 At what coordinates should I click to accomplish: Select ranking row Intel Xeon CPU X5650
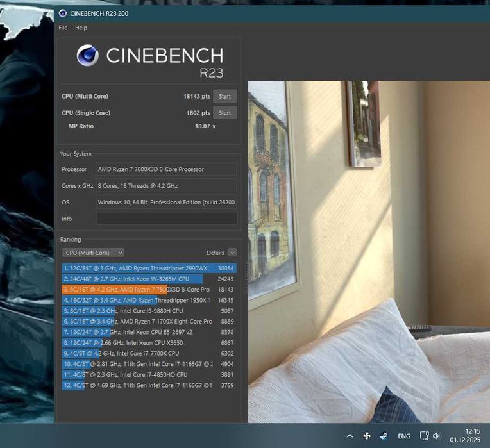pyautogui.click(x=149, y=342)
